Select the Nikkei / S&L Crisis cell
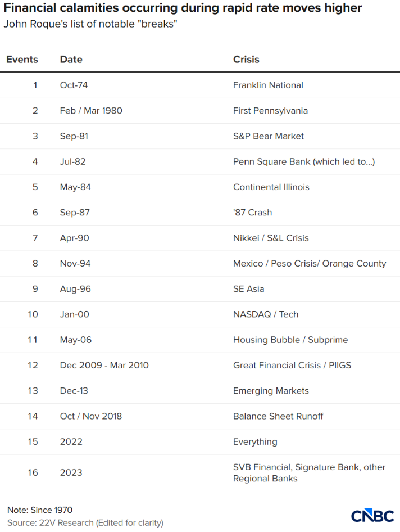The height and width of the screenshot is (532, 400). (271, 238)
